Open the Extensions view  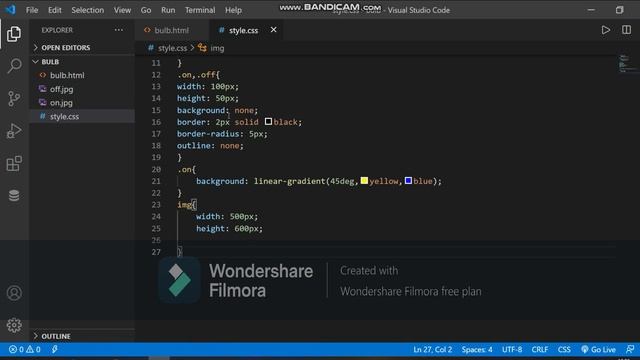coord(14,163)
